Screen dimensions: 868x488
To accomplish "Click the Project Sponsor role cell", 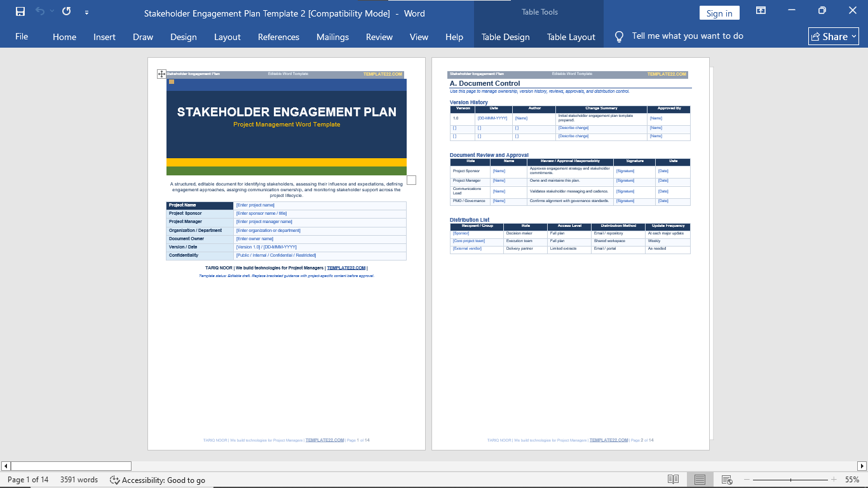I will click(x=470, y=171).
